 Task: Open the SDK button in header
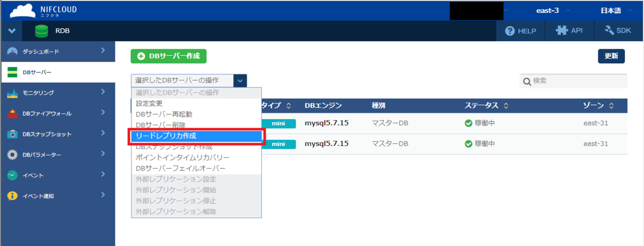coord(618,31)
